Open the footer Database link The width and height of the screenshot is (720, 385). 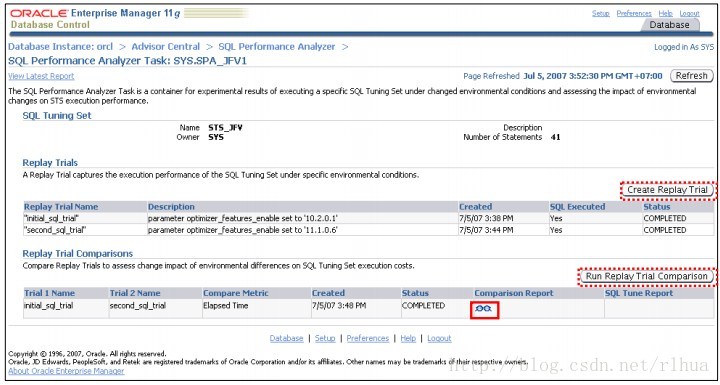(x=287, y=338)
